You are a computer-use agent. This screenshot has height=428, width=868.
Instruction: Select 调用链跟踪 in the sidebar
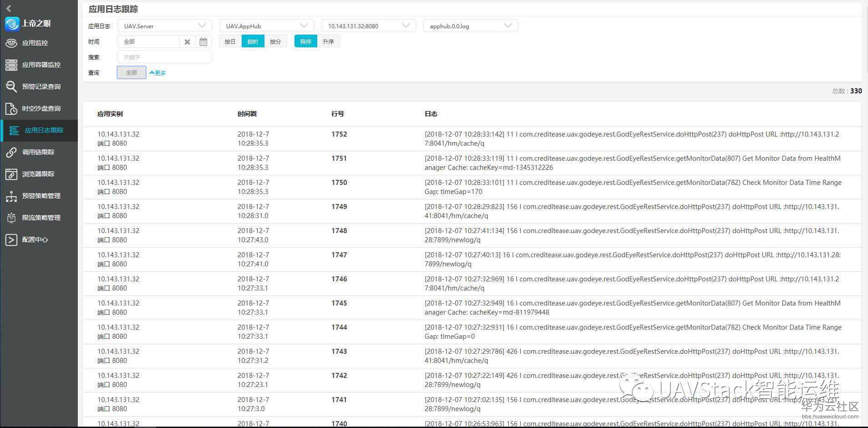click(38, 152)
